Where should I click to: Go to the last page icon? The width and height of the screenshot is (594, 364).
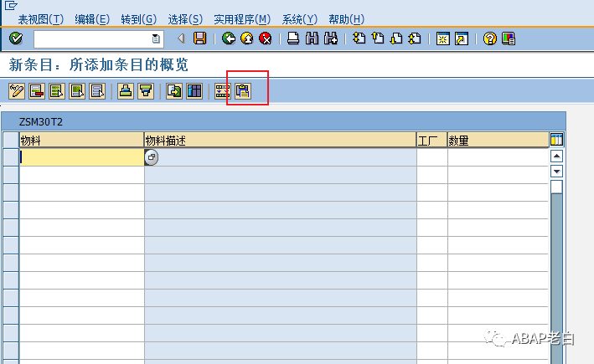coord(415,38)
